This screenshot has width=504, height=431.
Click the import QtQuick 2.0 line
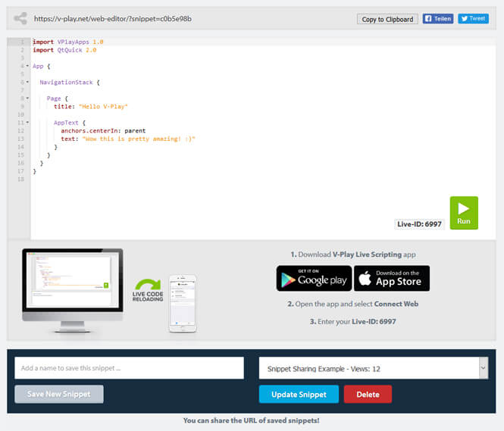(64, 50)
